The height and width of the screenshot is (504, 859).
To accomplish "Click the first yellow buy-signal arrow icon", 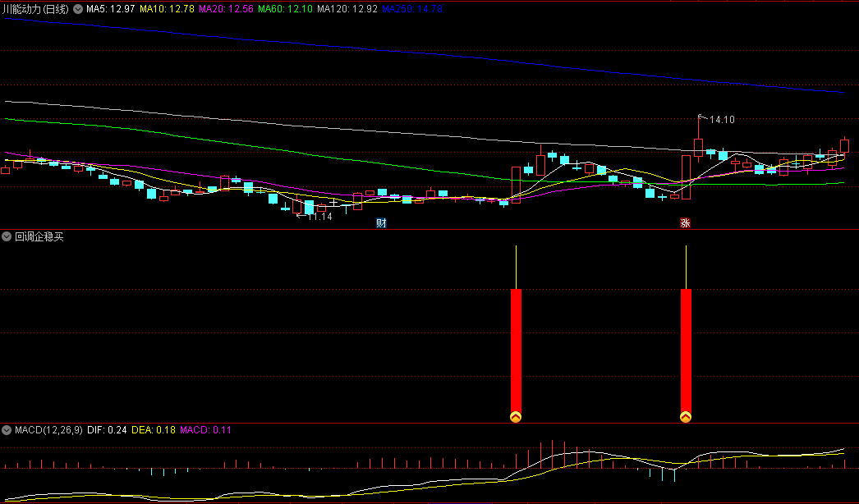I will click(516, 417).
